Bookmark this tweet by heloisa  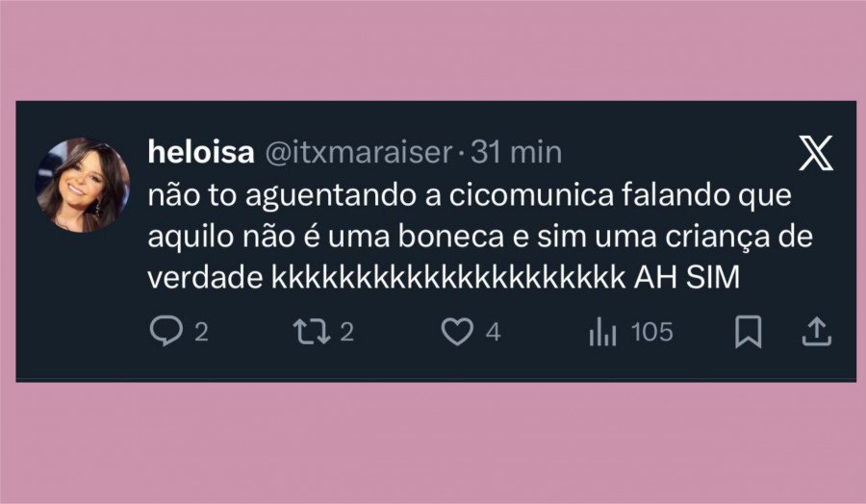[748, 333]
